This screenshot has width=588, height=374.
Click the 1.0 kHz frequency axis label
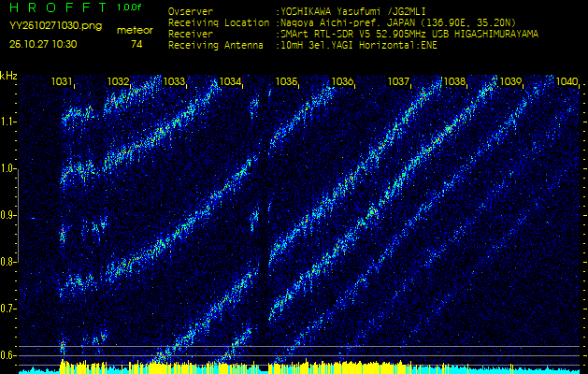7,169
